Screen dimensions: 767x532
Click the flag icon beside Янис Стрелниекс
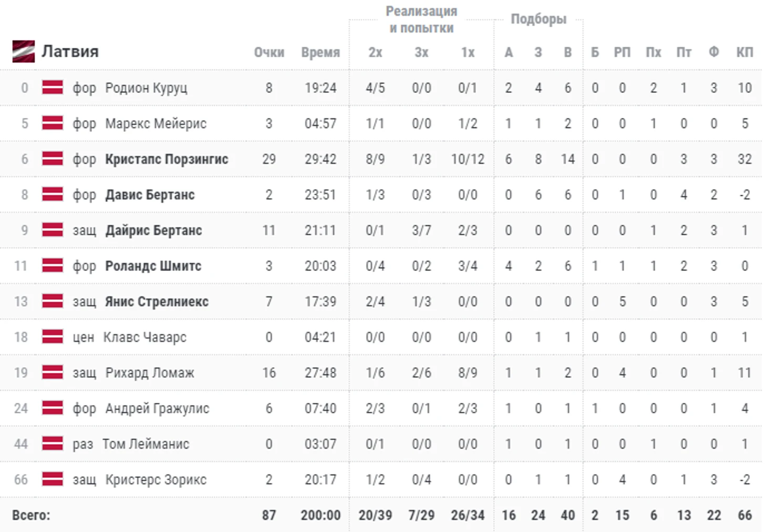(53, 301)
